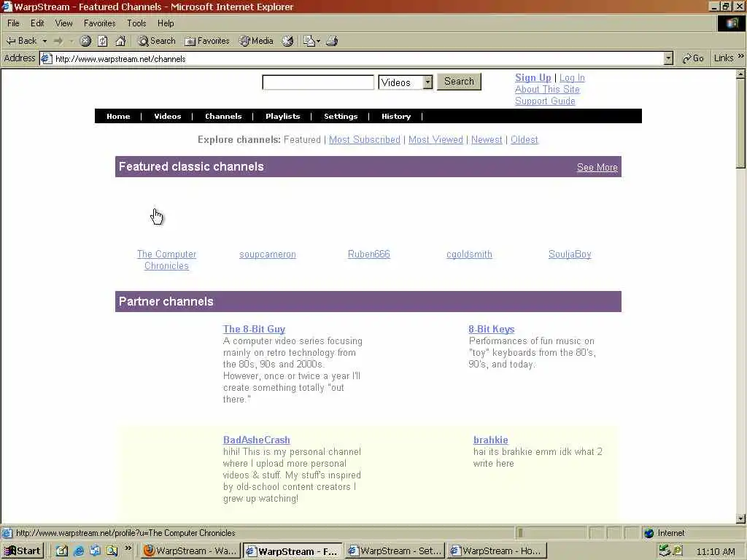
Task: Open the Edit menu
Action: [x=37, y=23]
